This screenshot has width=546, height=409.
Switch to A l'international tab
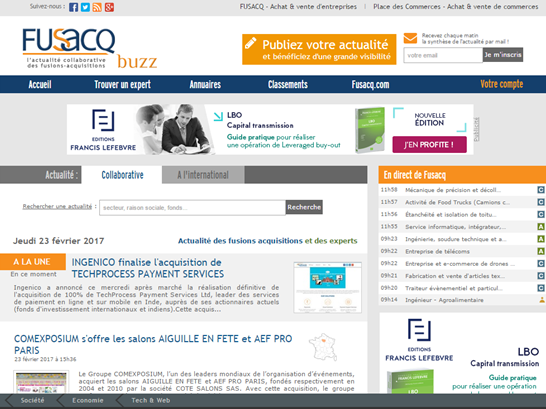(203, 175)
